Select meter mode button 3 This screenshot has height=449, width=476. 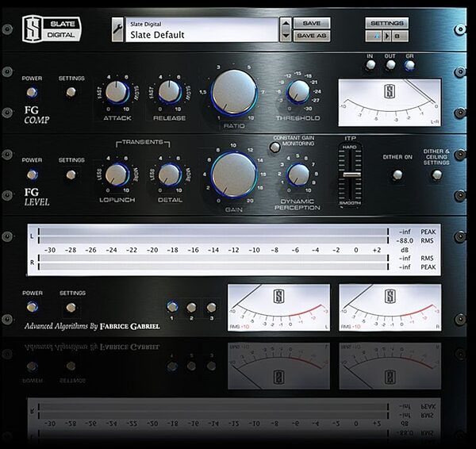coord(211,308)
